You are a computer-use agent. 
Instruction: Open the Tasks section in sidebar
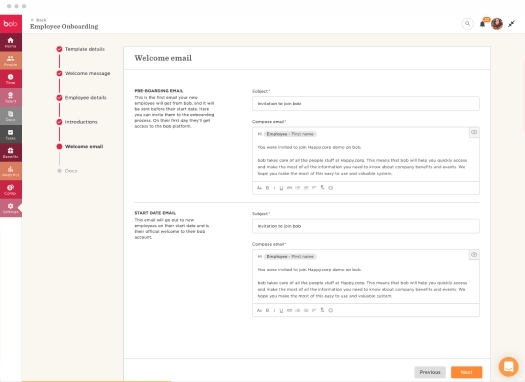(x=11, y=134)
